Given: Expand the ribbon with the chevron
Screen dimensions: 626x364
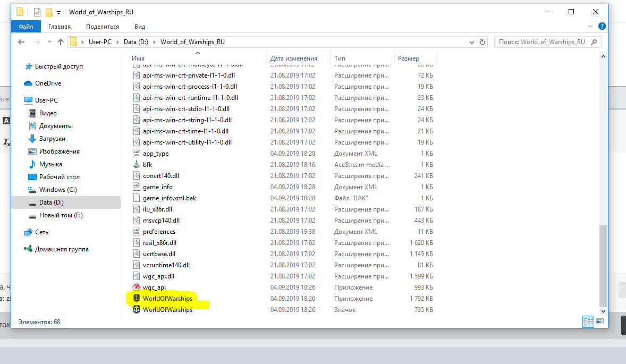Looking at the screenshot, I should pos(590,27).
